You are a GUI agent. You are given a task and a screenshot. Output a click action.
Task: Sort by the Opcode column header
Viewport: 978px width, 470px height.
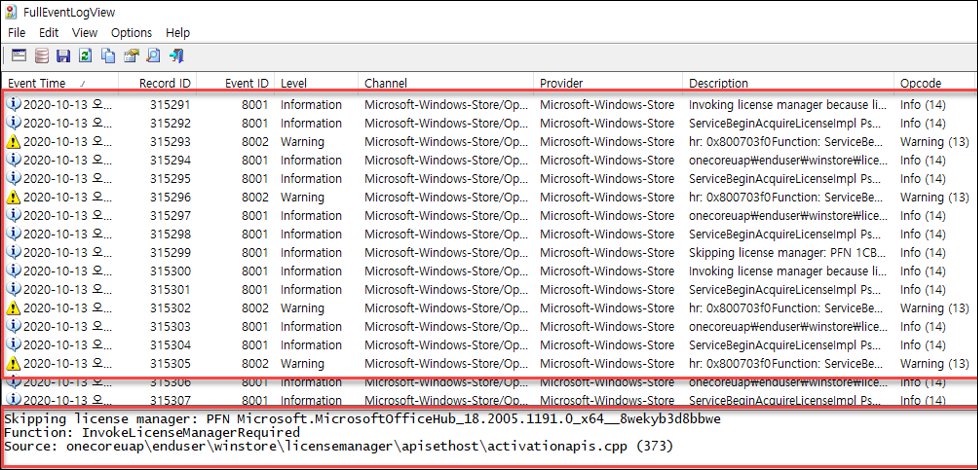click(936, 83)
